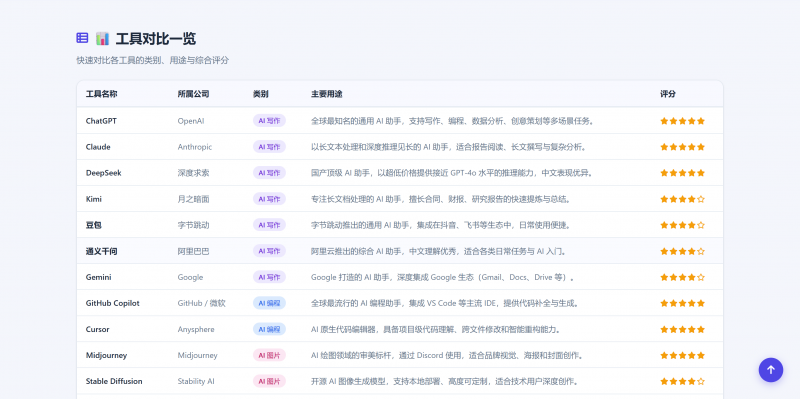
Task: Click the Claude row star rating
Action: (682, 147)
